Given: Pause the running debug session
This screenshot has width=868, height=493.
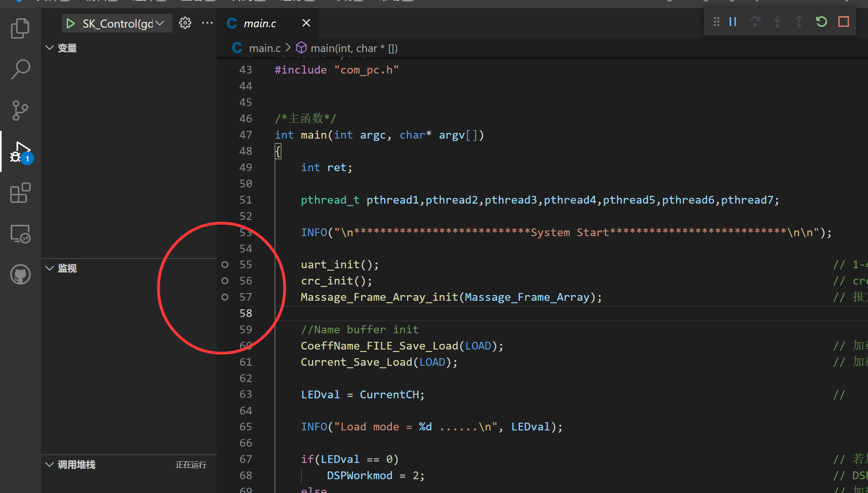Looking at the screenshot, I should tap(733, 22).
